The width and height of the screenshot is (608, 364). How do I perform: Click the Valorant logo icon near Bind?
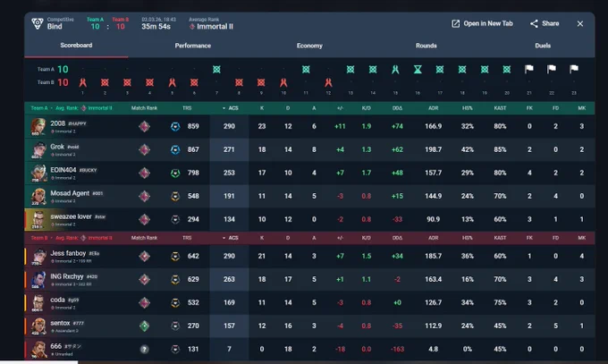point(38,23)
